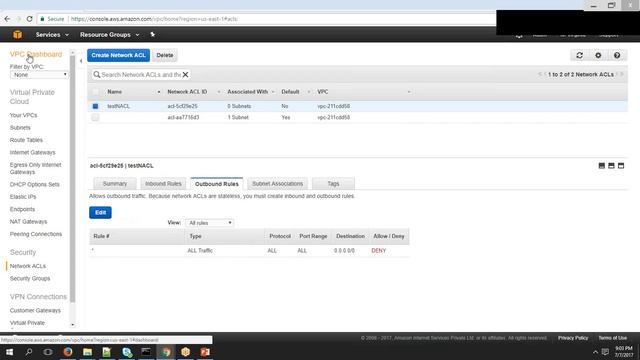
Task: Edit the outbound rules
Action: pos(100,212)
